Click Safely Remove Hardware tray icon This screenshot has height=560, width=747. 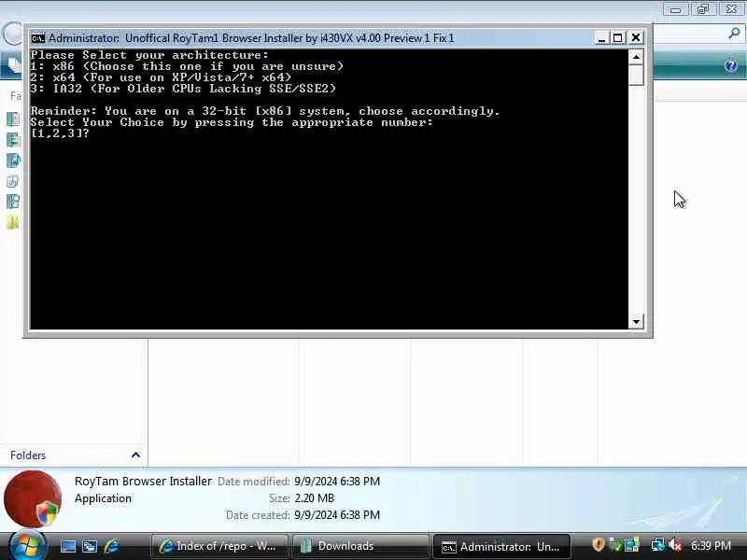[x=614, y=544]
